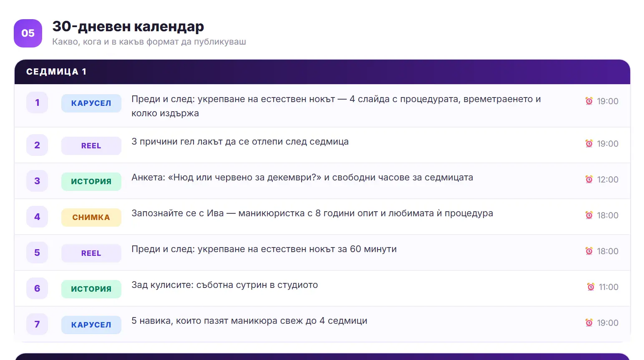Click the purple 05 section badge

(x=28, y=33)
